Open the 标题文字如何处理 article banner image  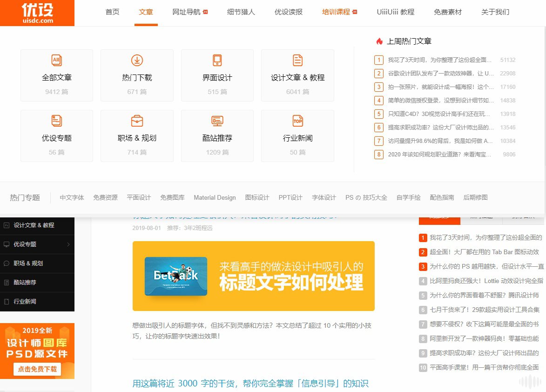[254, 276]
